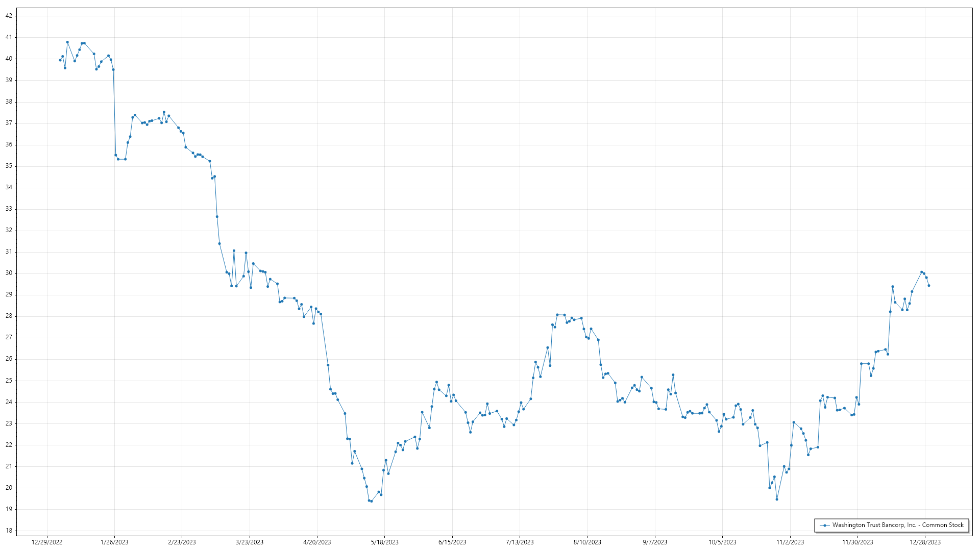Viewport: 980px width, 551px height.
Task: Click the legend line marker icon
Action: (x=824, y=525)
